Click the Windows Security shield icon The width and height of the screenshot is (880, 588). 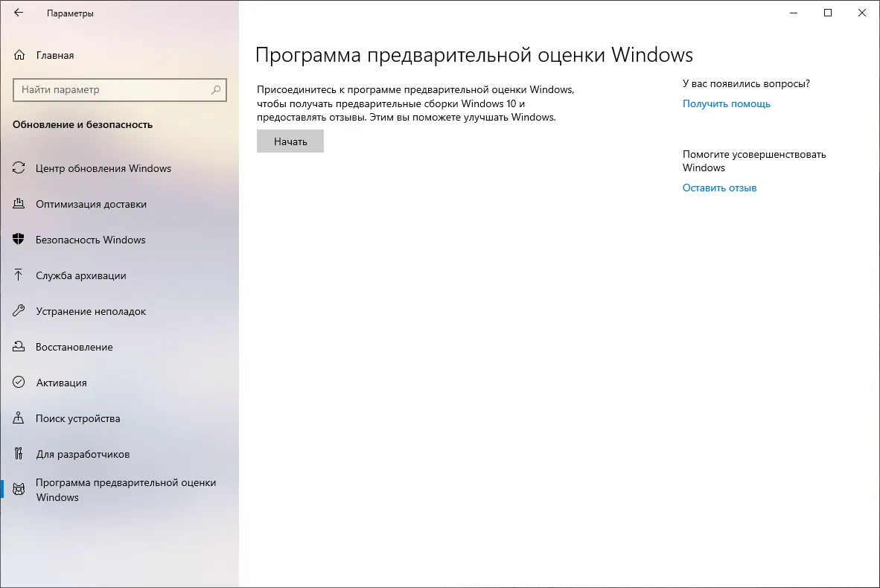[19, 240]
